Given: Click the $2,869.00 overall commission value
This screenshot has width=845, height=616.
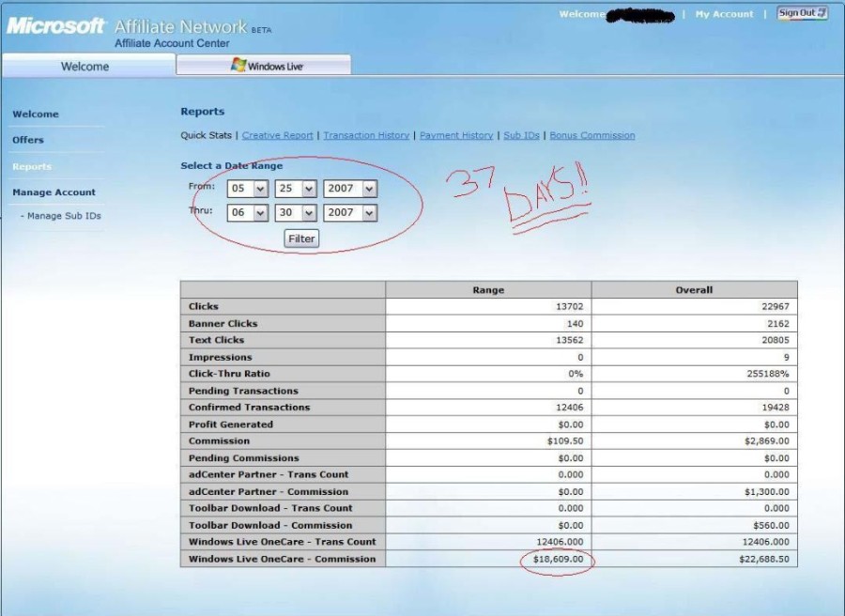Looking at the screenshot, I should [x=767, y=441].
